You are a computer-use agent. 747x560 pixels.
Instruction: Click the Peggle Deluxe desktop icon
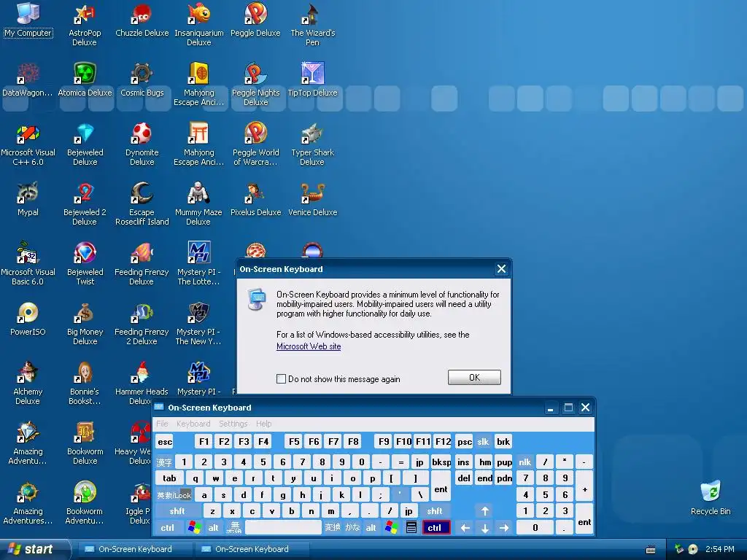coord(255,20)
